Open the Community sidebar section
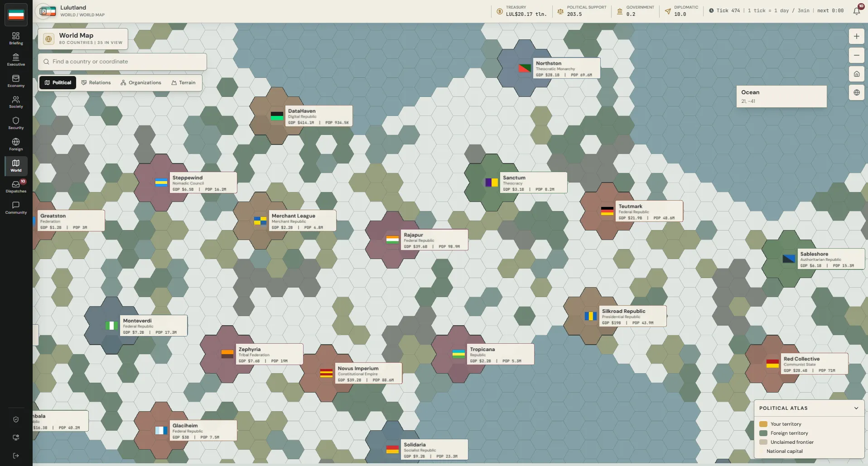This screenshot has width=868, height=466. 16,208
